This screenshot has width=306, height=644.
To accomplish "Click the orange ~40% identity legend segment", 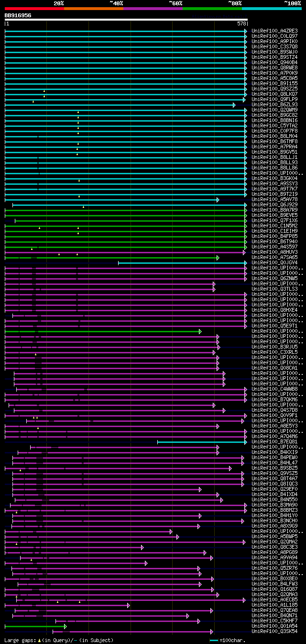I will tap(94, 9).
